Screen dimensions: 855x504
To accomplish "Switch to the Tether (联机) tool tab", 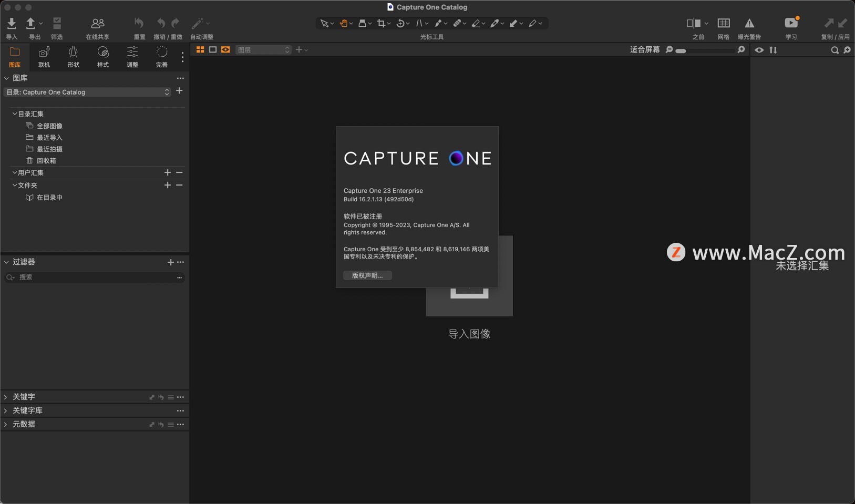I will click(44, 57).
